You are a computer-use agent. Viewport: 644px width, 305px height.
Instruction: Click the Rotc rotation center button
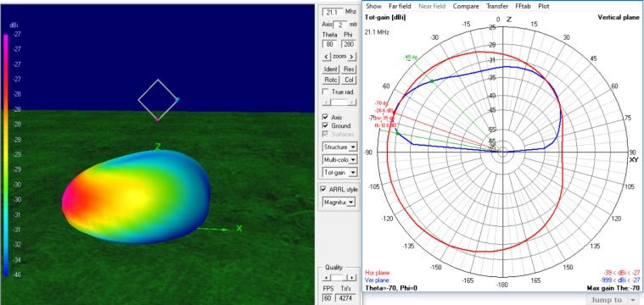[x=331, y=80]
